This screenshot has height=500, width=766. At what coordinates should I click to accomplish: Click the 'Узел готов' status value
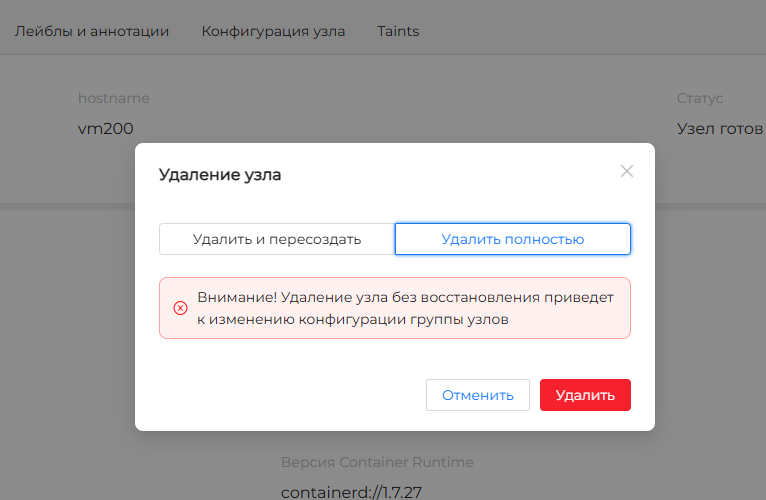point(720,128)
